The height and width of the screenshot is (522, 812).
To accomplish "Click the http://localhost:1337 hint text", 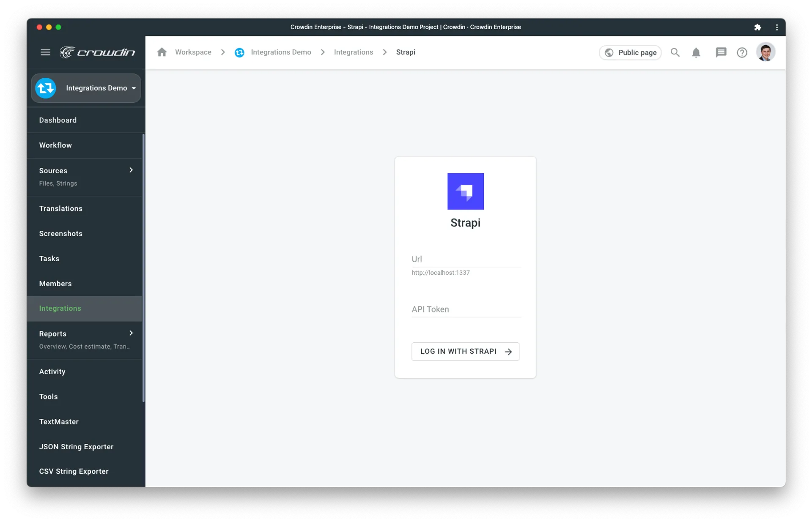I will (441, 273).
